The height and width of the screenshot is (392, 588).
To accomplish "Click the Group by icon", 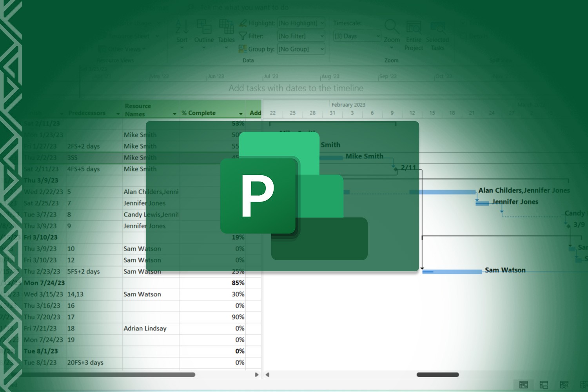I will coord(243,49).
